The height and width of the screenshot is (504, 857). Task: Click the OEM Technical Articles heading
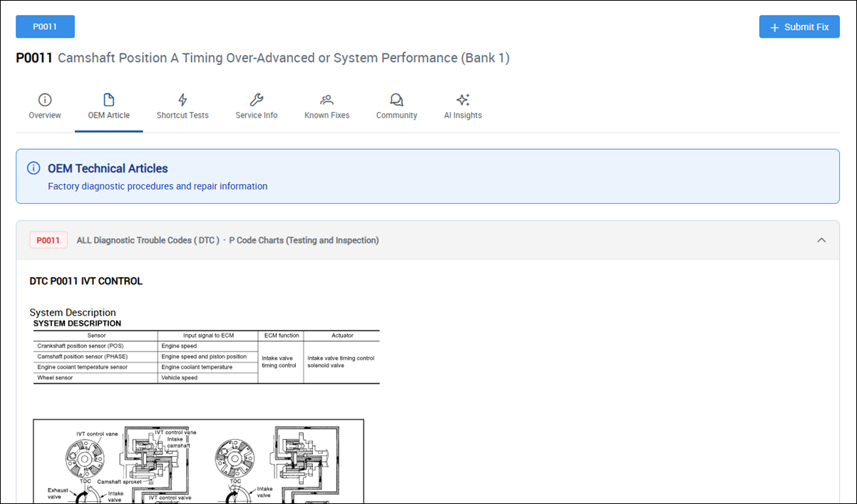108,169
